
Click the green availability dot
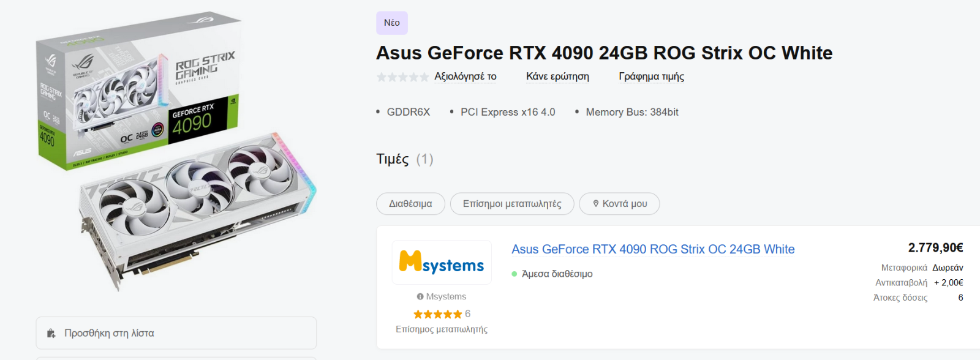[x=514, y=274]
